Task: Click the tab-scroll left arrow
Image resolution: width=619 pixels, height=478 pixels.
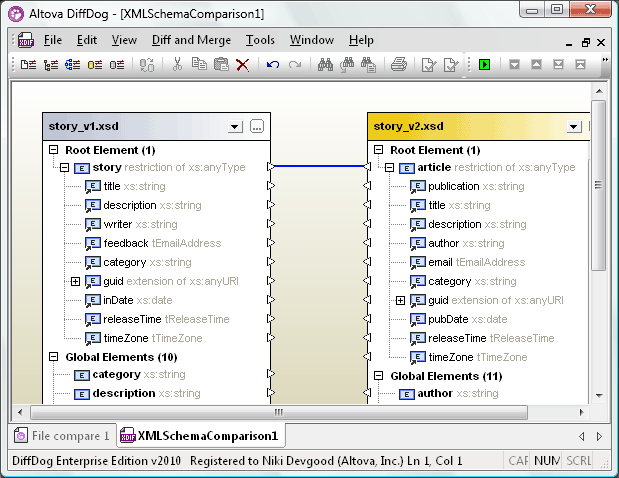Action: [x=581, y=436]
